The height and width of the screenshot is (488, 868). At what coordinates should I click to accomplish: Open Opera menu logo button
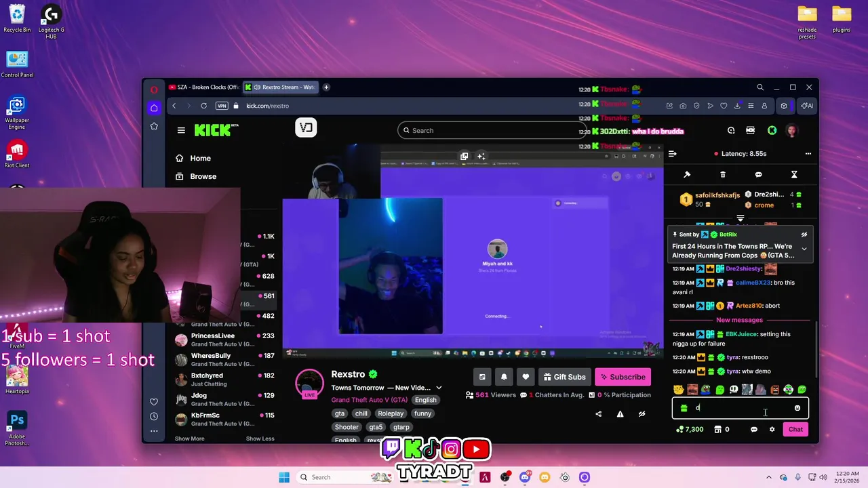(154, 89)
